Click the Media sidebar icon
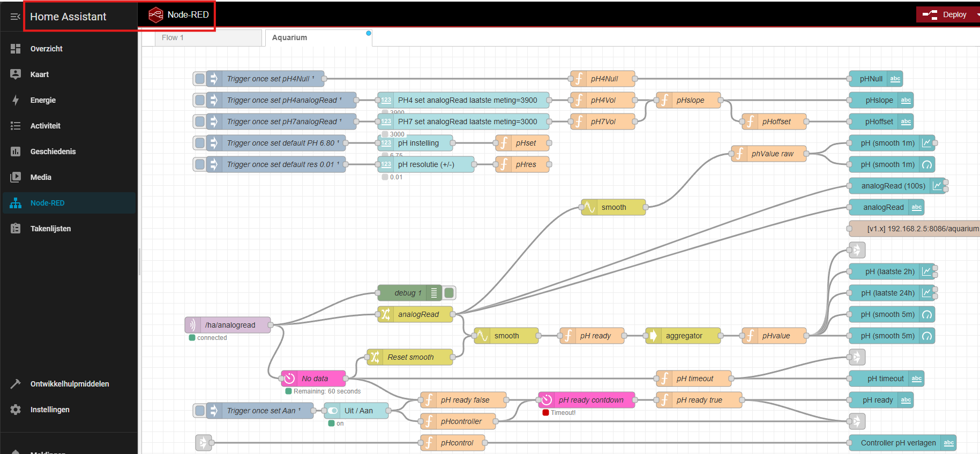The image size is (980, 454). coord(16,177)
